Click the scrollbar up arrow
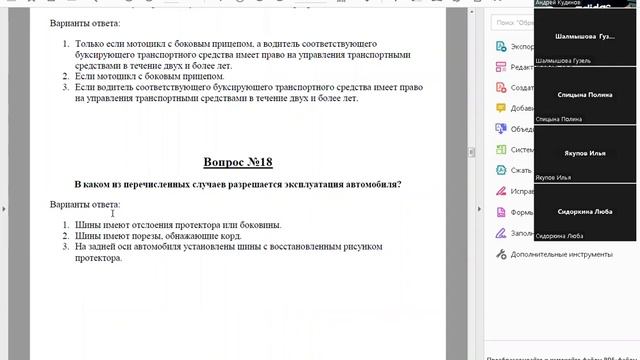The width and height of the screenshot is (640, 360). pyautogui.click(x=471, y=12)
